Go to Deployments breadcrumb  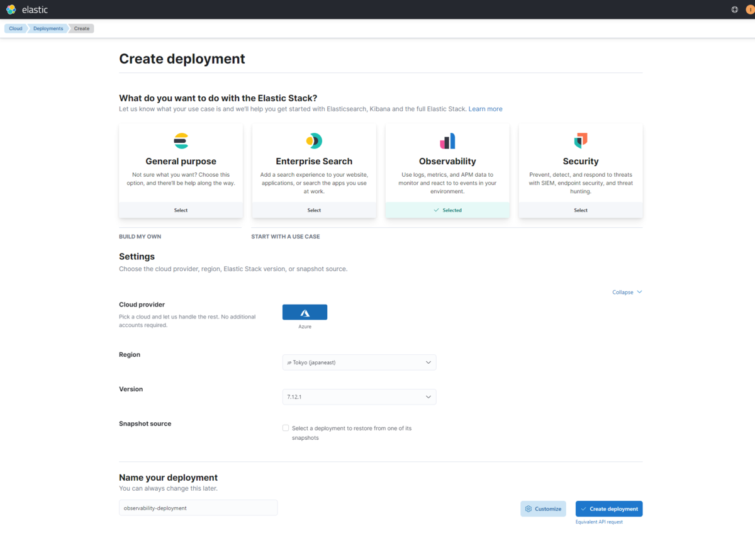point(48,28)
